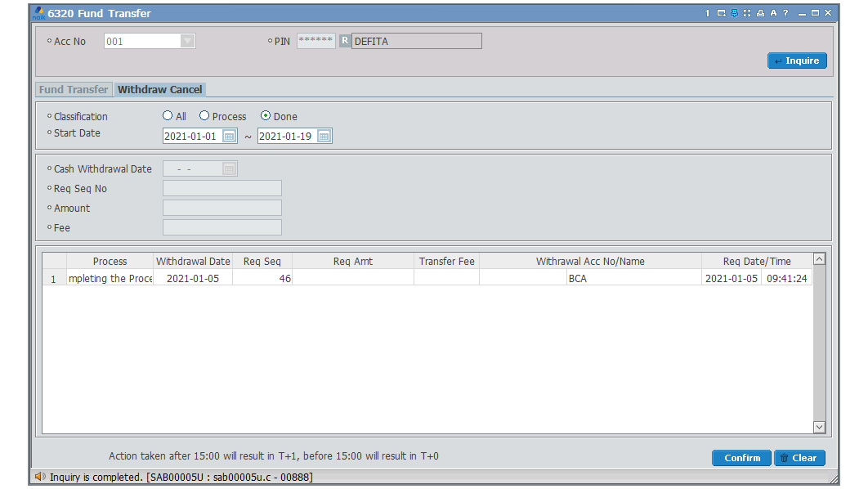The width and height of the screenshot is (868, 489).
Task: Click the Inquire button
Action: tap(797, 61)
